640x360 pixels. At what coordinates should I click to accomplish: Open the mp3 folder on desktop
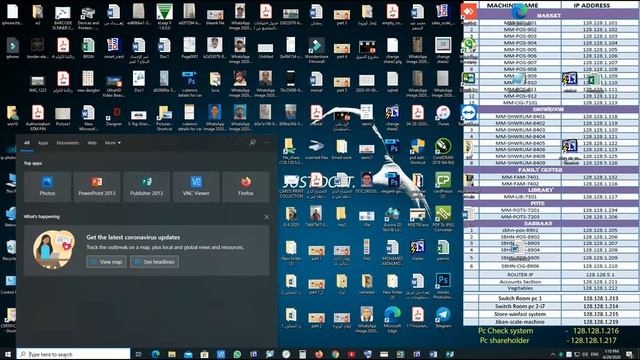pos(342,217)
